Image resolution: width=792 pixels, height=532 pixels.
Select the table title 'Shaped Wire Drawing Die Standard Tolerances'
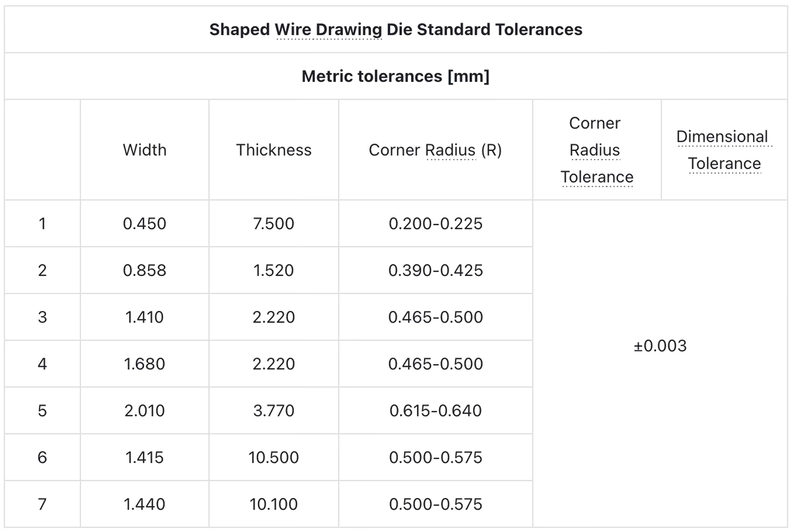(x=396, y=29)
